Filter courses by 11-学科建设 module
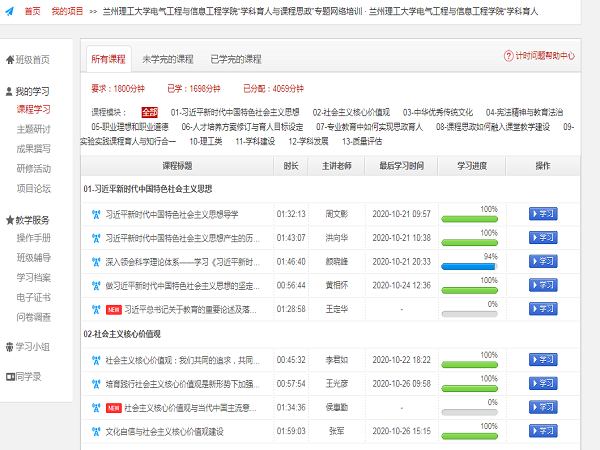Viewport: 600px width, 450px height. pyautogui.click(x=255, y=142)
